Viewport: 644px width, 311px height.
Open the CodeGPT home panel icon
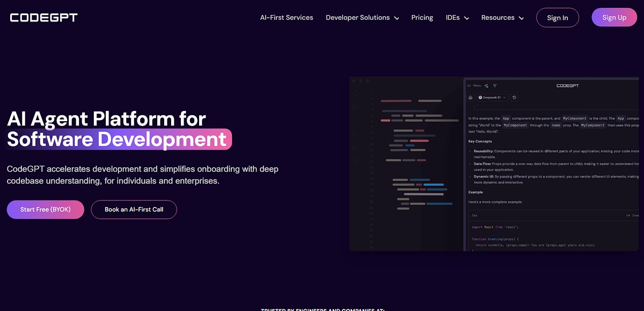[471, 97]
